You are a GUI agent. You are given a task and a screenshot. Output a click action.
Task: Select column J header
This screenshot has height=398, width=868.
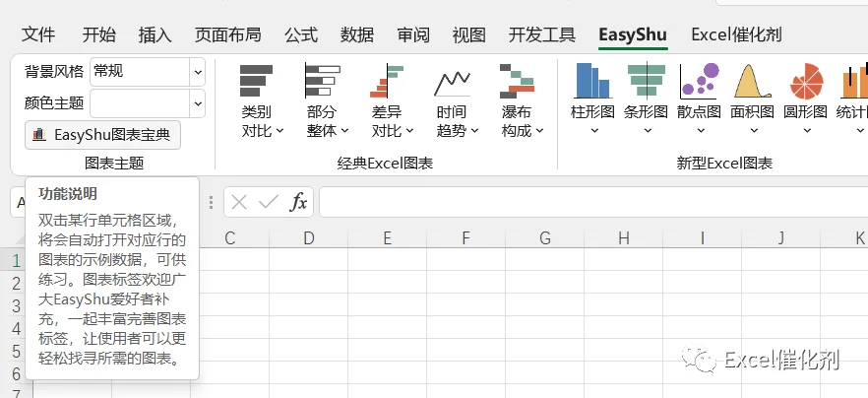pos(780,238)
